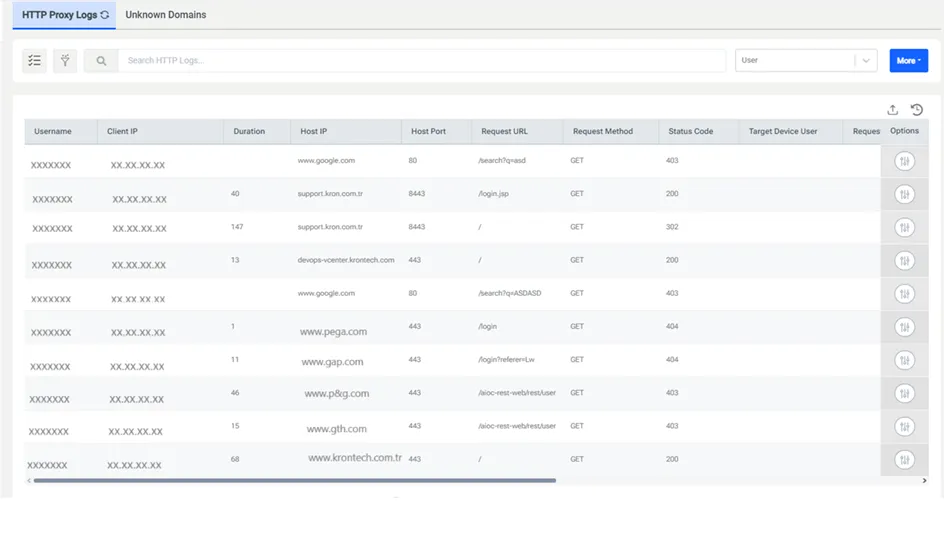Click the Search HTTP Logs field

click(x=421, y=60)
